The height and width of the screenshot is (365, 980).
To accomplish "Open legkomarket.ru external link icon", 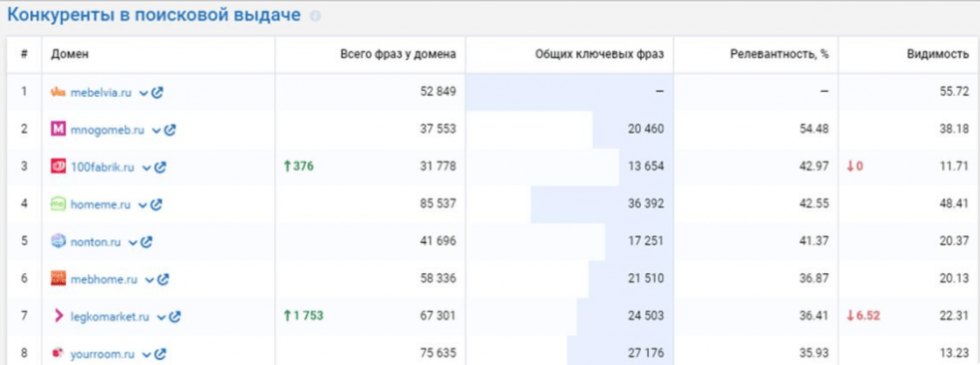I will [175, 317].
